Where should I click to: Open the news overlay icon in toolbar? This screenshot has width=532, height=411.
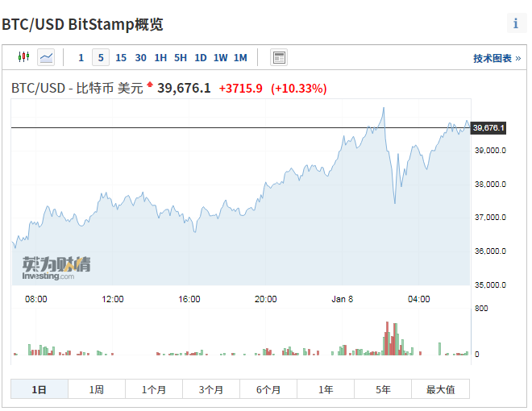coord(279,57)
